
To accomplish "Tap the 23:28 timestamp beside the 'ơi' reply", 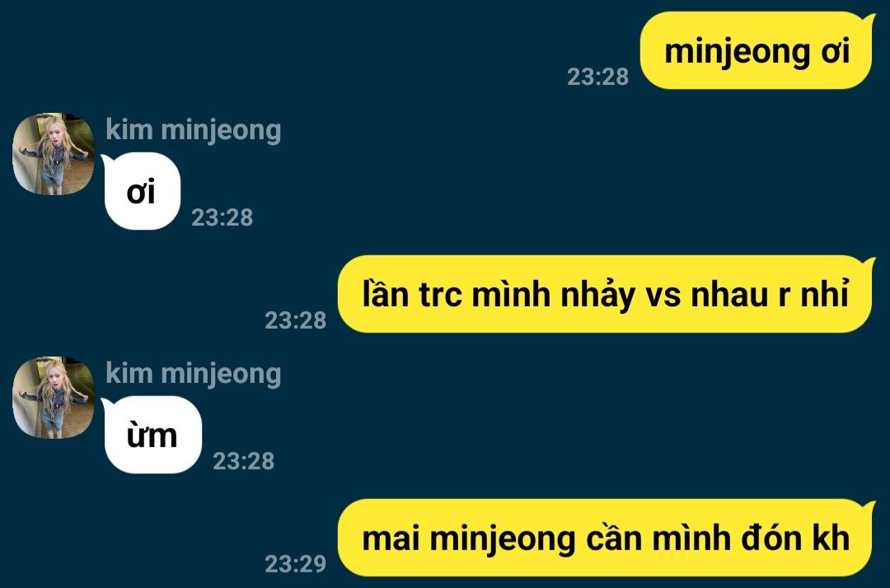I will tap(222, 217).
